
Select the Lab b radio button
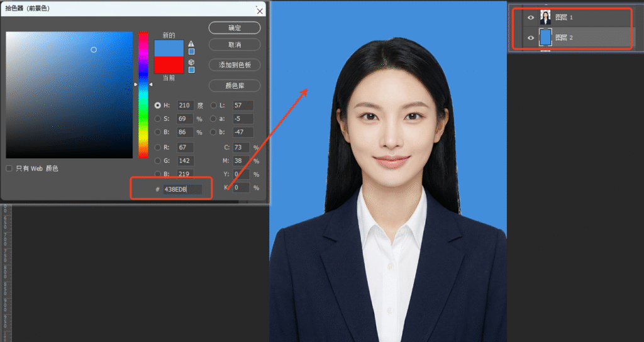[x=214, y=132]
